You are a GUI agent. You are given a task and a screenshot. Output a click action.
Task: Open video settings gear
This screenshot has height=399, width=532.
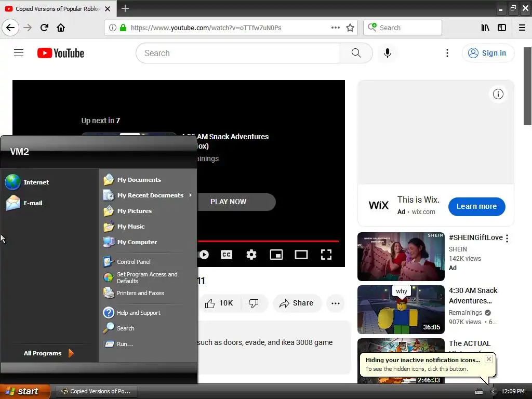pyautogui.click(x=251, y=255)
